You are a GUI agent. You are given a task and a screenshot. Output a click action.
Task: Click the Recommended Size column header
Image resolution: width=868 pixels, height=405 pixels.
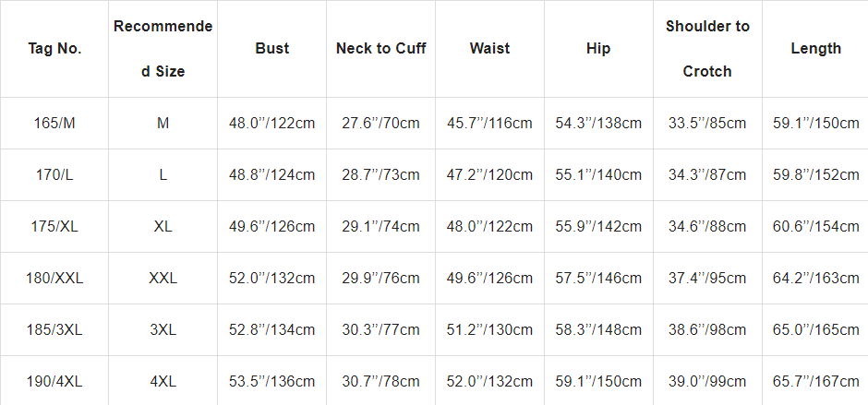pos(163,49)
